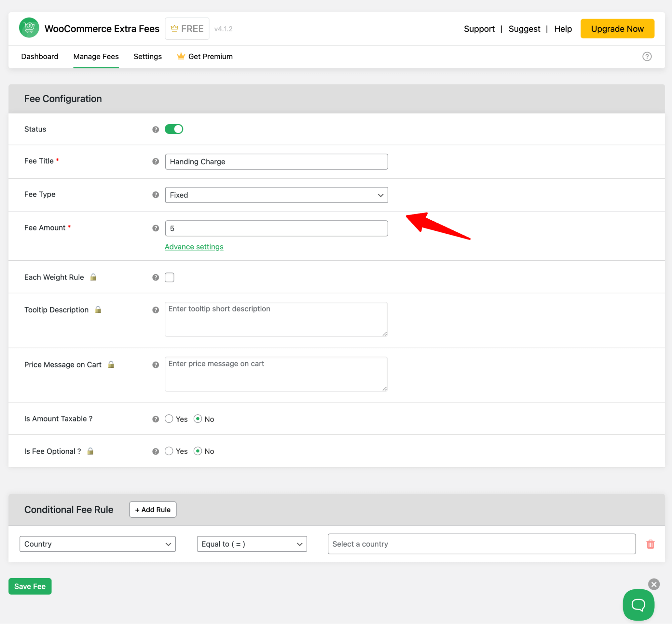Click the Advance settings link
The width and height of the screenshot is (672, 624).
(194, 246)
